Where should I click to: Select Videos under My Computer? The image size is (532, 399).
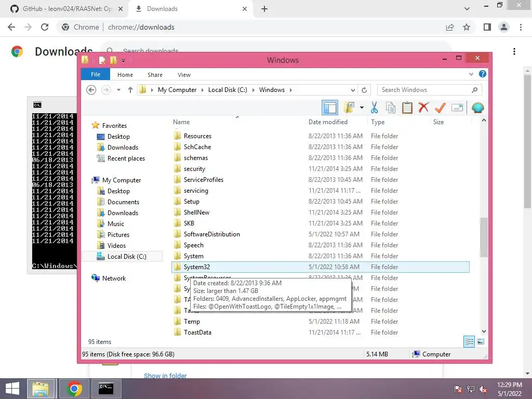(x=116, y=245)
